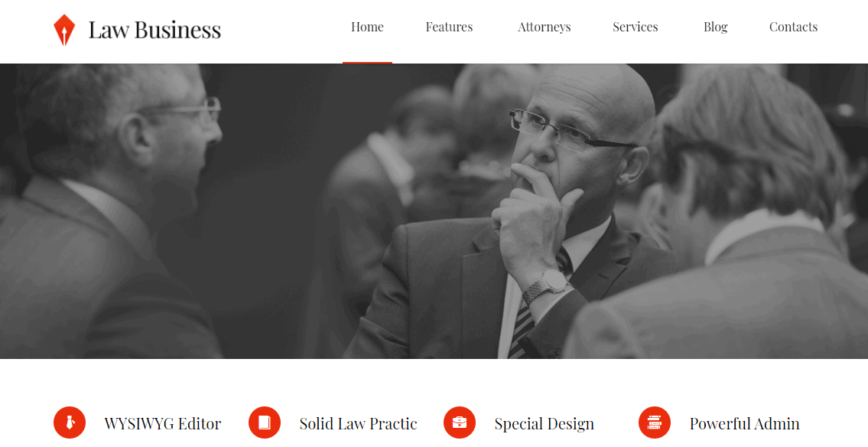Select Services in the navigation bar
Image resolution: width=868 pixels, height=447 pixels.
pos(635,27)
